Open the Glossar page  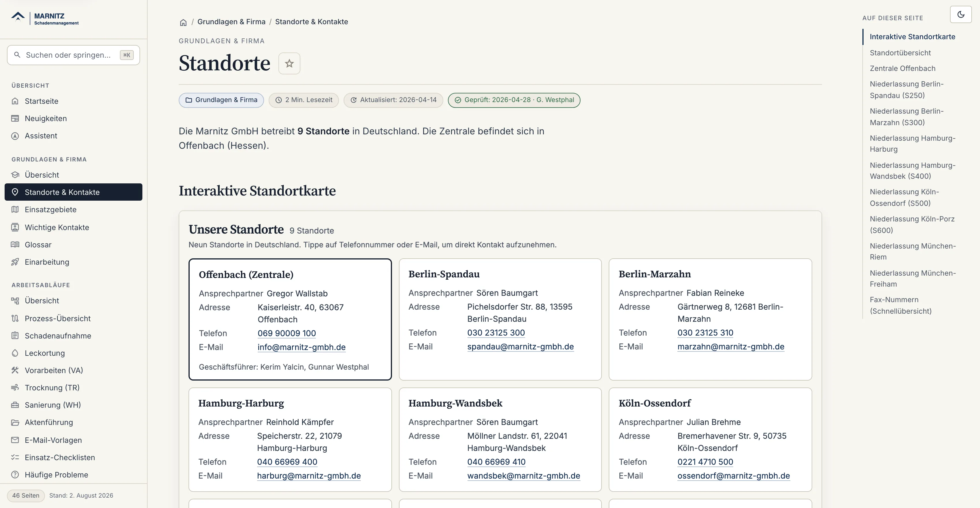point(73,245)
